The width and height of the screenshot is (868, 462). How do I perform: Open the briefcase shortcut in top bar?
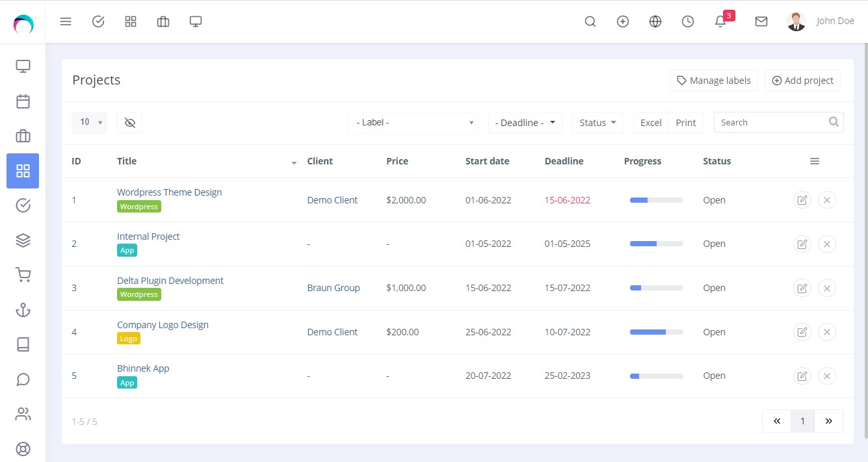(163, 21)
